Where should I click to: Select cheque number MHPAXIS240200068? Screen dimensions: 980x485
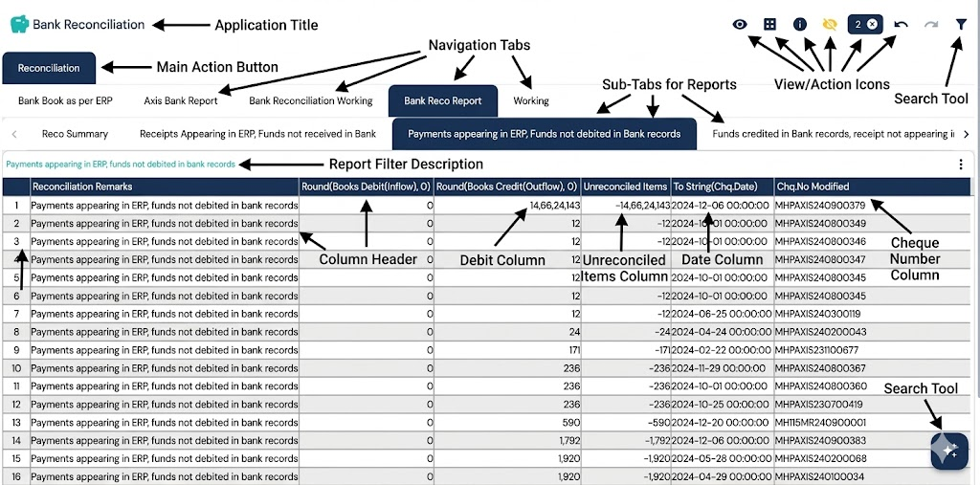point(820,459)
